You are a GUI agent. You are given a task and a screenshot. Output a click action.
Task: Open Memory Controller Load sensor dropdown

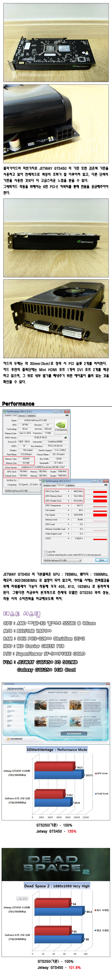(x=69, y=529)
